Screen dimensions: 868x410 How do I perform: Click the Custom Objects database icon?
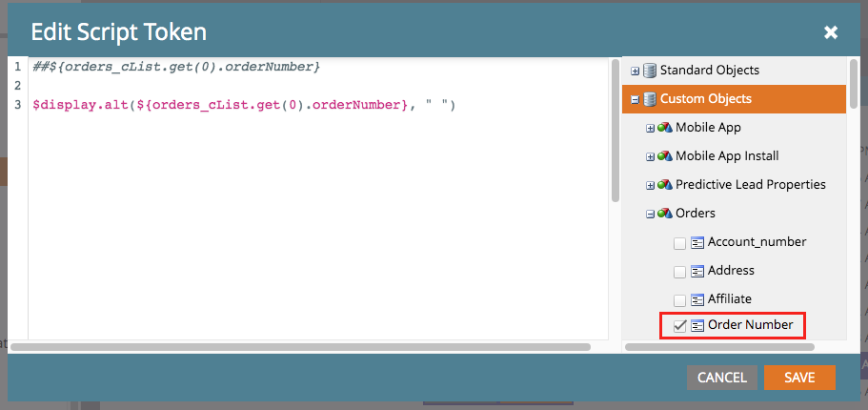tap(650, 99)
